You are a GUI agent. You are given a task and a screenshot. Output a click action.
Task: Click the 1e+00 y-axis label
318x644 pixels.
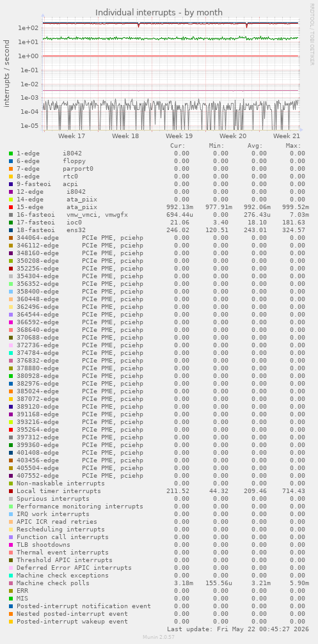tap(28, 56)
